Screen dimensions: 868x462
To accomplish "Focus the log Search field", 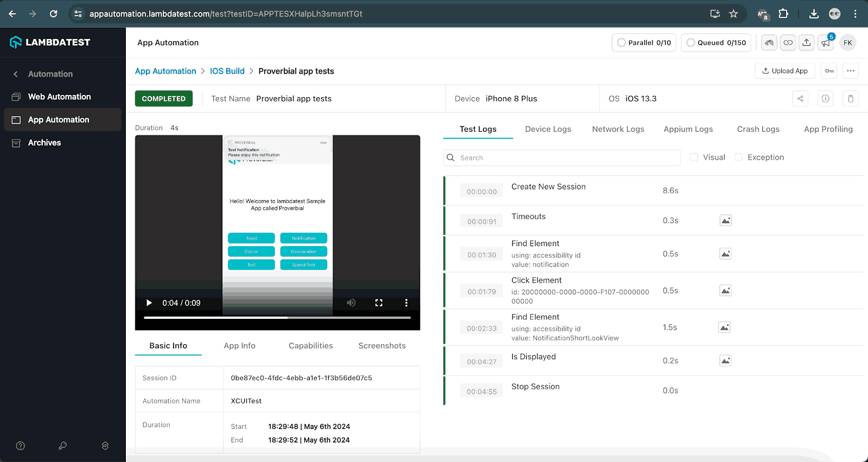I will point(562,158).
